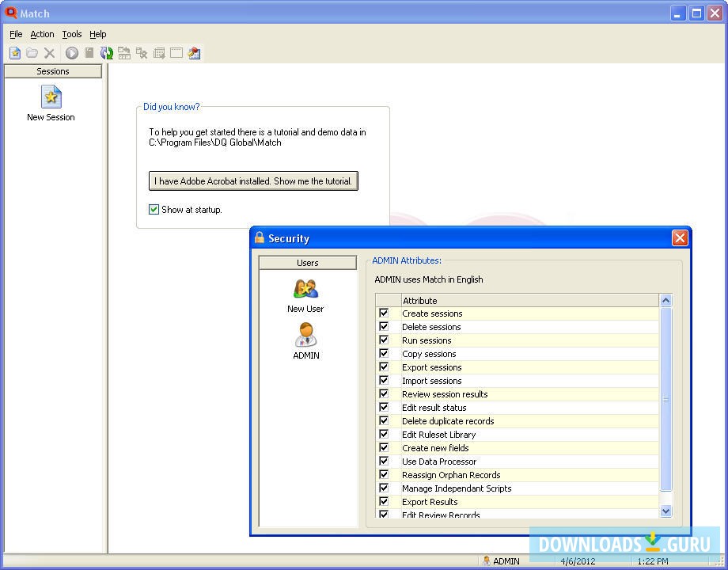Uncheck Copy sessions attribute
The image size is (728, 570).
384,354
